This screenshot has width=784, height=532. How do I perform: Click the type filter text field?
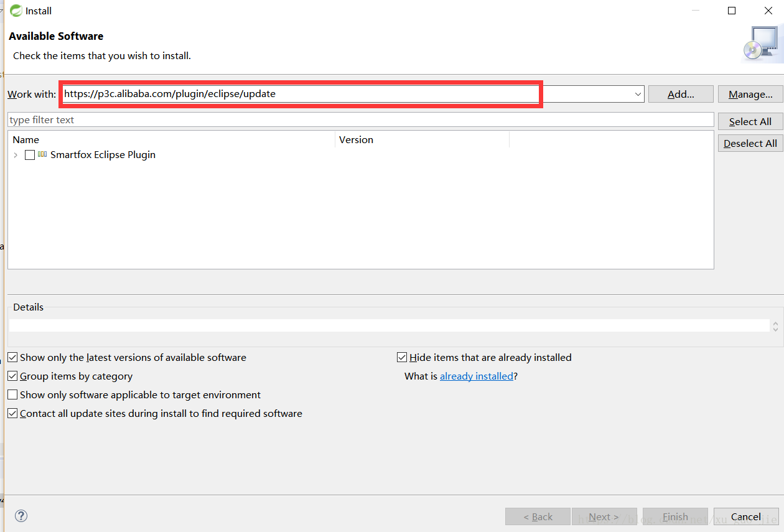tap(360, 119)
